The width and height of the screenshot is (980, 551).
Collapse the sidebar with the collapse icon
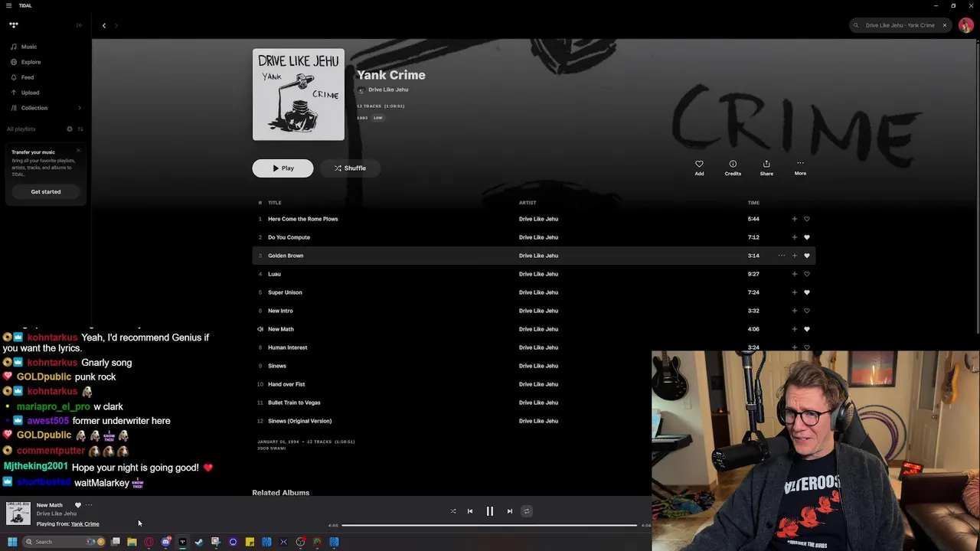[x=79, y=25]
